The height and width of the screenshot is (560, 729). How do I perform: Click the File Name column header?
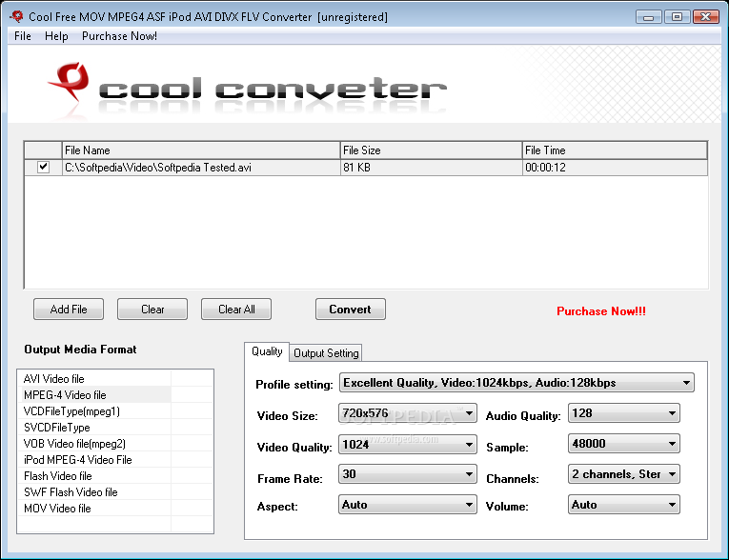(x=201, y=150)
